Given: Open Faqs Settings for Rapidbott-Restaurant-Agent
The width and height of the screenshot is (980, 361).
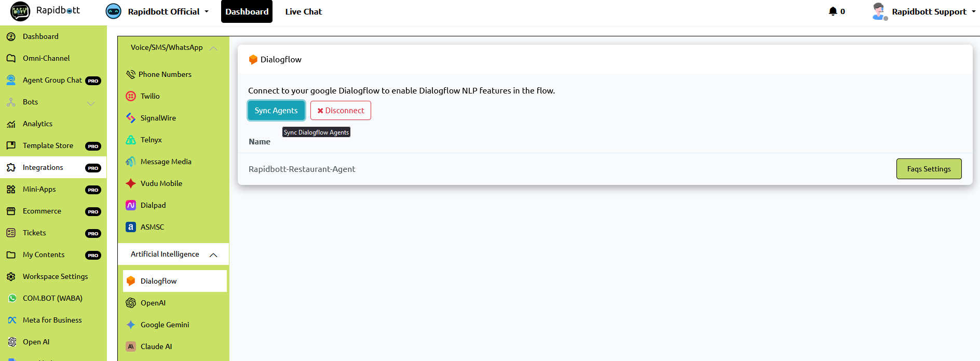Looking at the screenshot, I should tap(929, 169).
